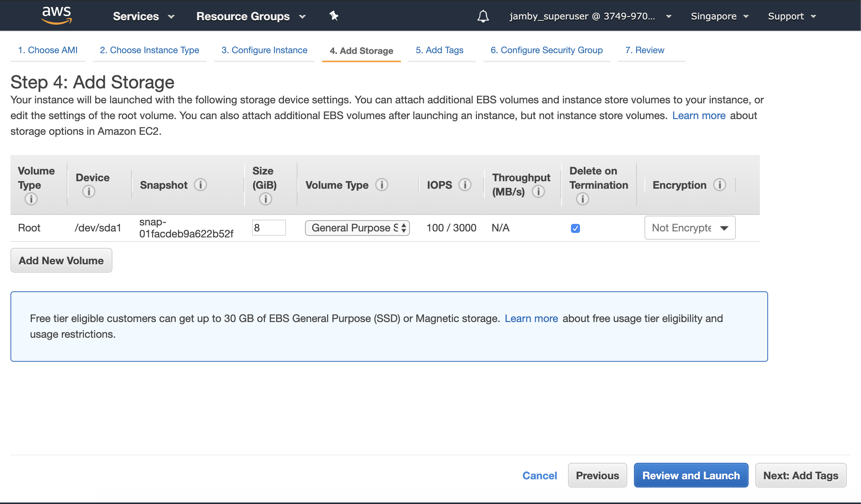
Task: Expand the Singapore region menu
Action: click(x=719, y=16)
